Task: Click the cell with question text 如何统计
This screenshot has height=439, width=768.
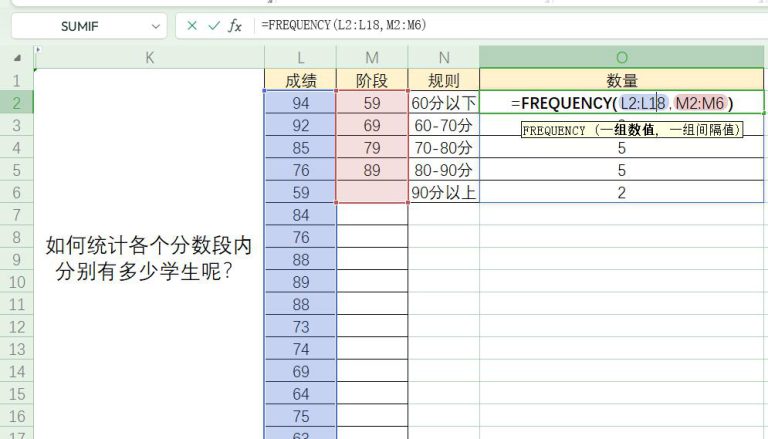Action: tap(149, 257)
